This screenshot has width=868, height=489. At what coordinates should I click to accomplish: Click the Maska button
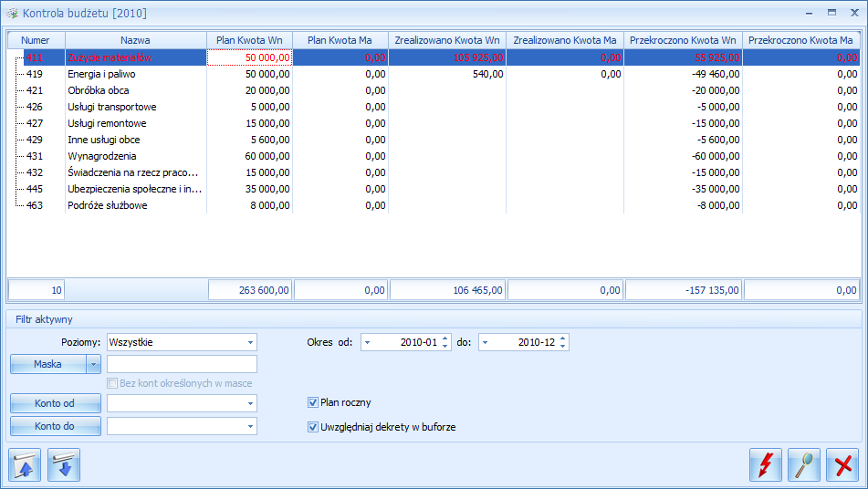(x=48, y=364)
